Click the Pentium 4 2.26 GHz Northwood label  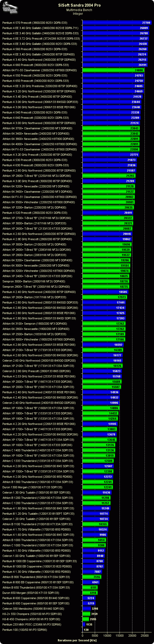pyautogui.click(x=39, y=424)
